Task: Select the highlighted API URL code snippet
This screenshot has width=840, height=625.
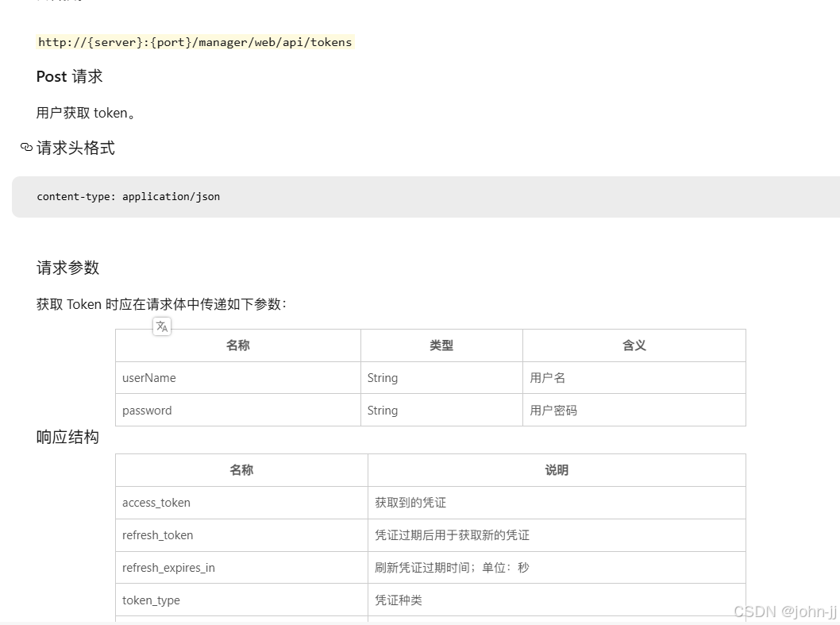Action: pyautogui.click(x=195, y=42)
